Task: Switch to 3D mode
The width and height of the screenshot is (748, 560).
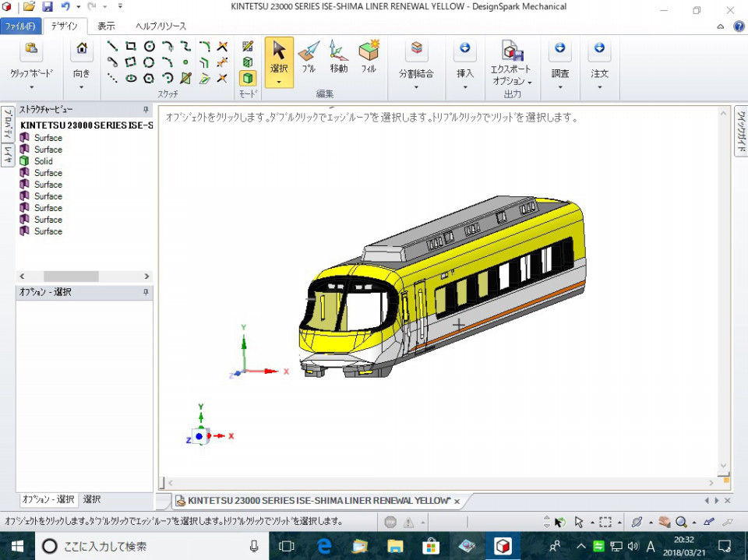Action: [248, 78]
